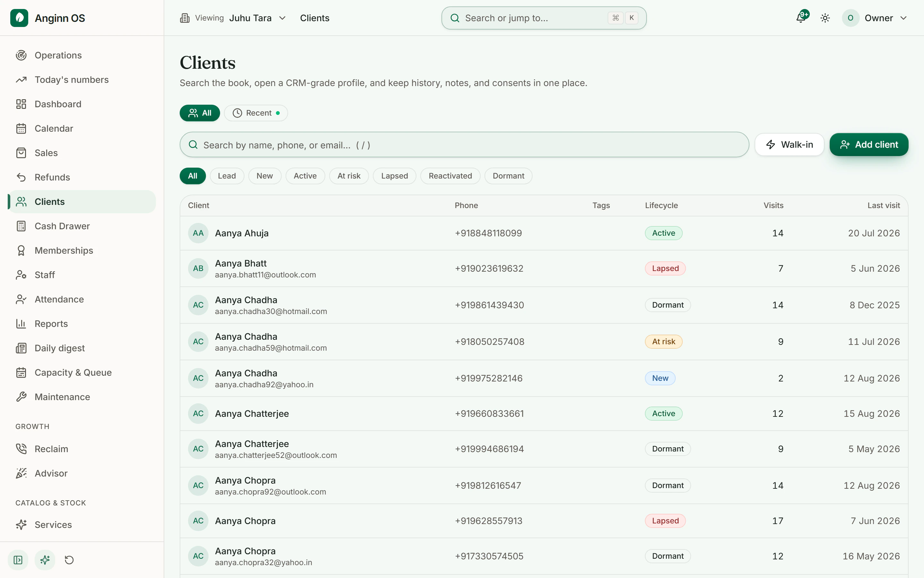Focus the client name/phone/email search field
The image size is (924, 578).
tap(464, 144)
